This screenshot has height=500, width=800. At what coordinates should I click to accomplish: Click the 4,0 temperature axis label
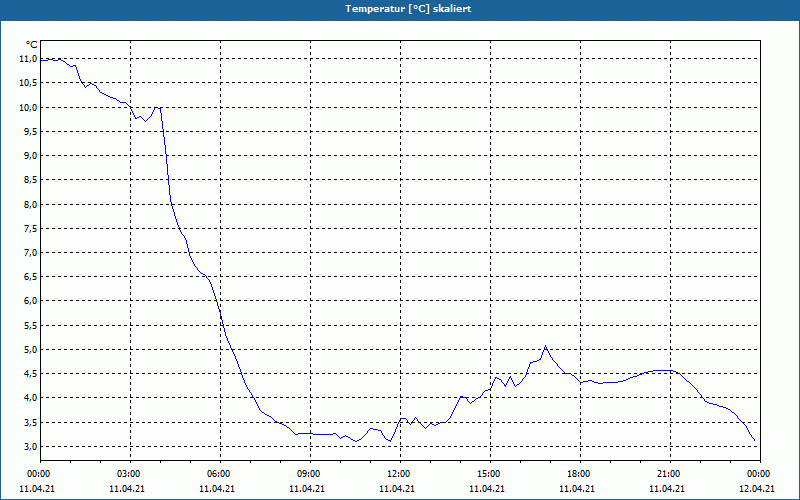[30, 398]
